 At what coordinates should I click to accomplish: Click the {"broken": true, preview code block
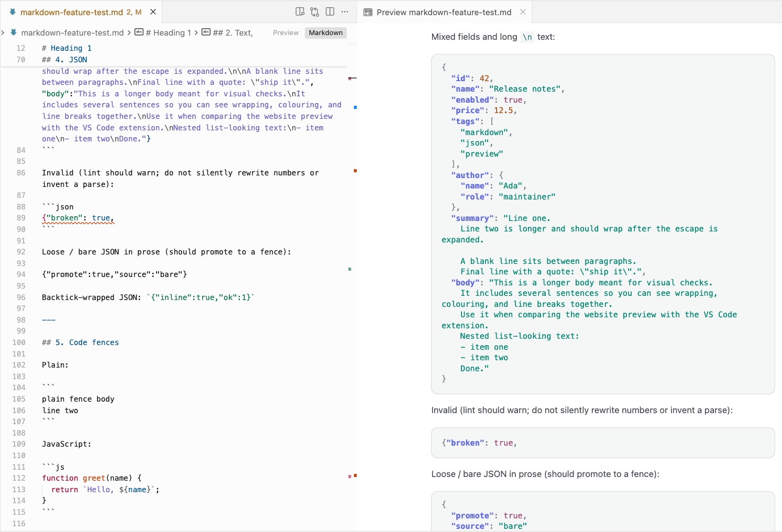(x=603, y=443)
